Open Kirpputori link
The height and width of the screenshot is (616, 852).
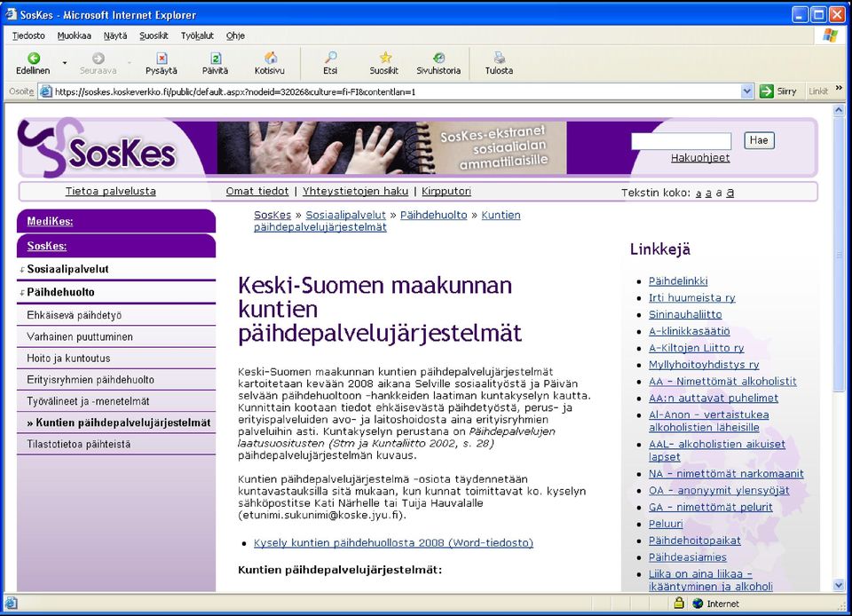[x=446, y=191]
